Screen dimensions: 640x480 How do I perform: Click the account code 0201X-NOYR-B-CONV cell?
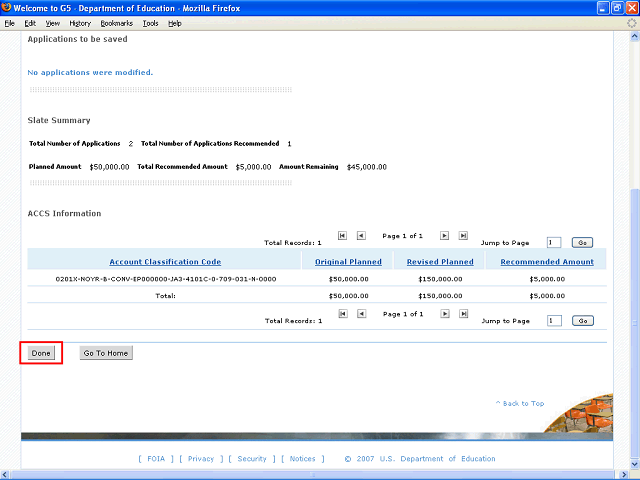click(166, 279)
